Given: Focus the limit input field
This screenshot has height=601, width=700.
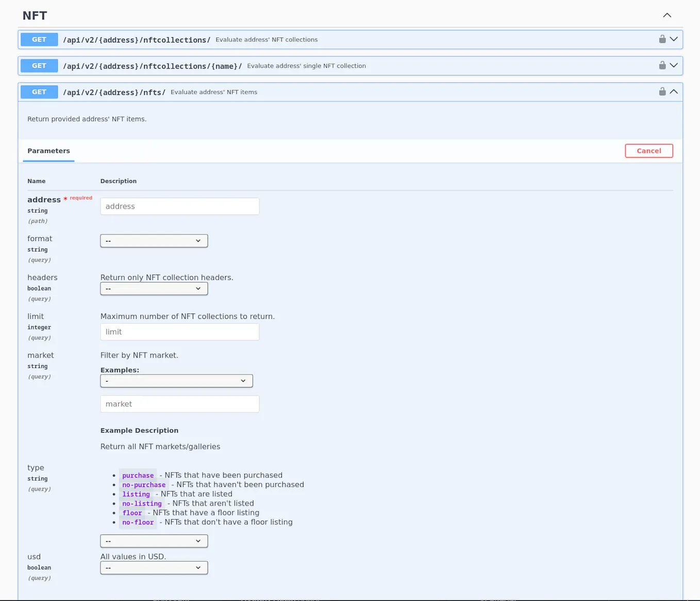Looking at the screenshot, I should [180, 332].
